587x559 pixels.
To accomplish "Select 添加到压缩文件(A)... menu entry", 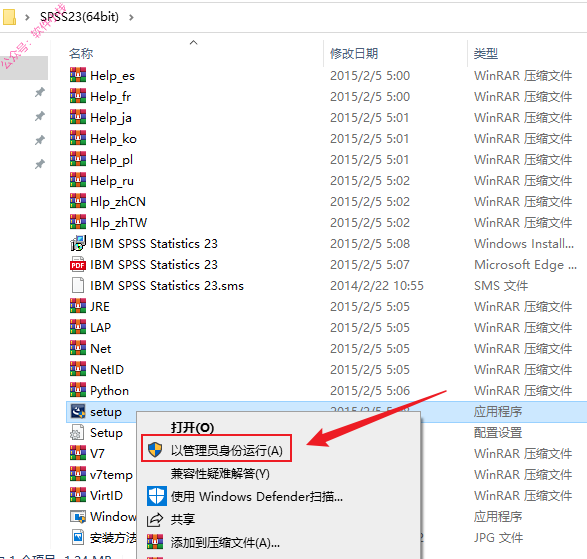I will 225,543.
